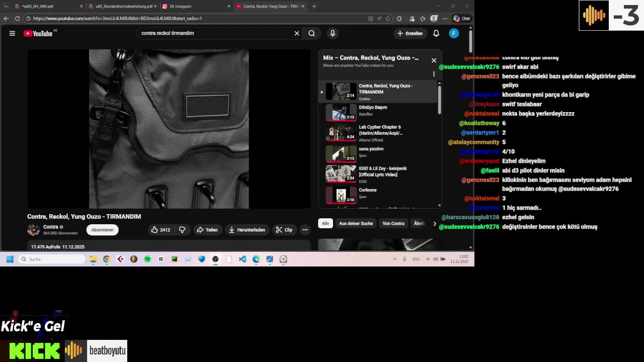Start voice search with the microphone
The image size is (644, 362).
[332, 33]
